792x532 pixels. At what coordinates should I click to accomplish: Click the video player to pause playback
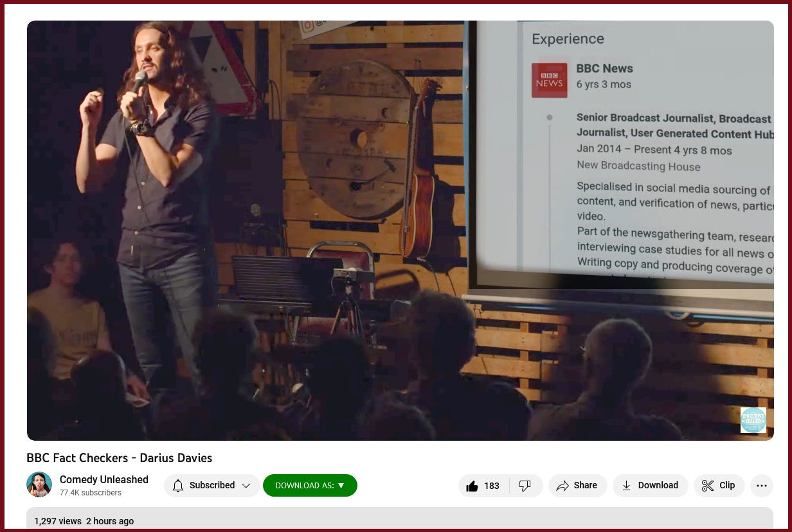[400, 230]
